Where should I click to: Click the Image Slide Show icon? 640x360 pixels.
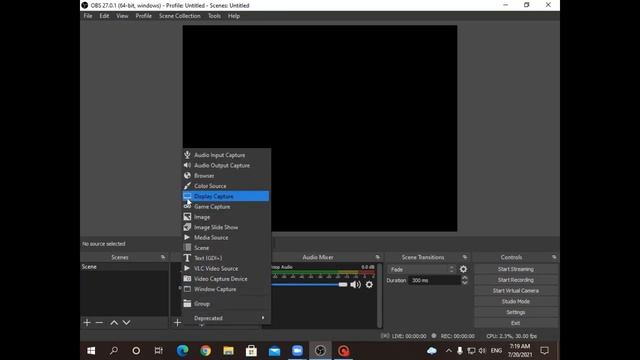(187, 227)
